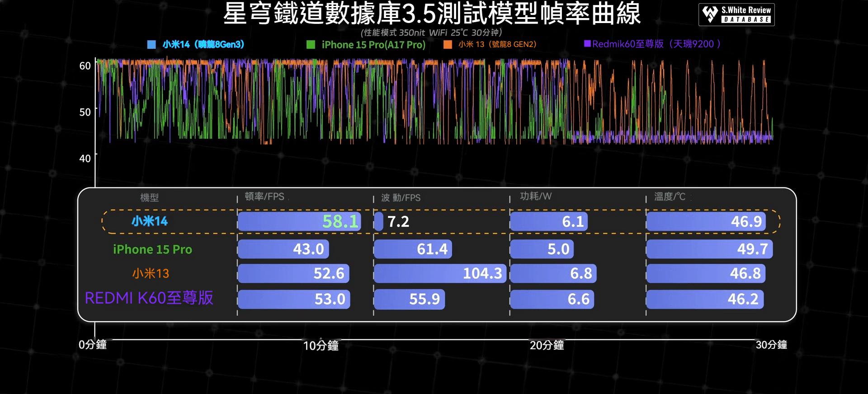
Task: Click the purple Redmik60至尊版 legend swatch
Action: coord(587,43)
